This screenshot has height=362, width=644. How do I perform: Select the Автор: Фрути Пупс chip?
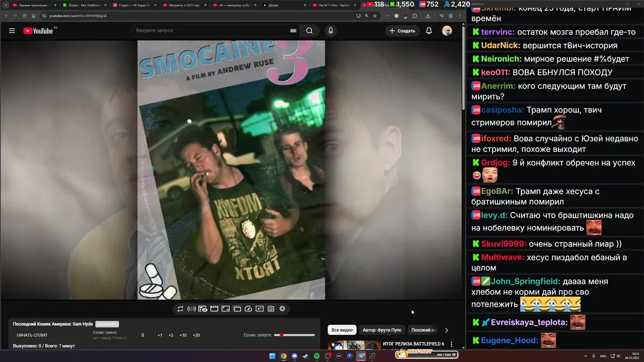point(382,330)
